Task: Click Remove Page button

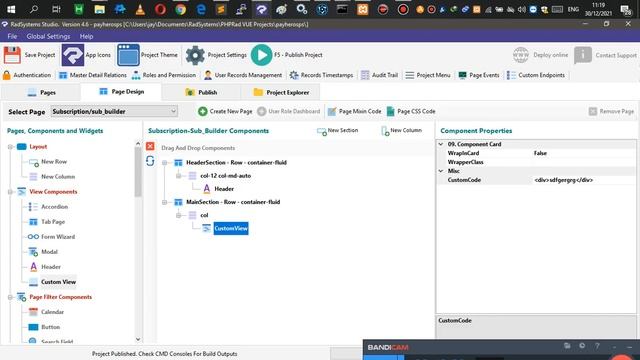Action: (611, 111)
